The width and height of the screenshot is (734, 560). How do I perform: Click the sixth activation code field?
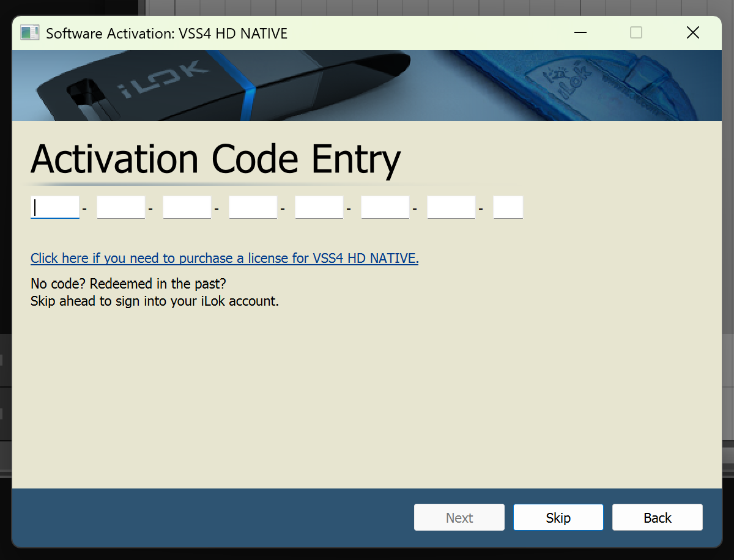385,207
